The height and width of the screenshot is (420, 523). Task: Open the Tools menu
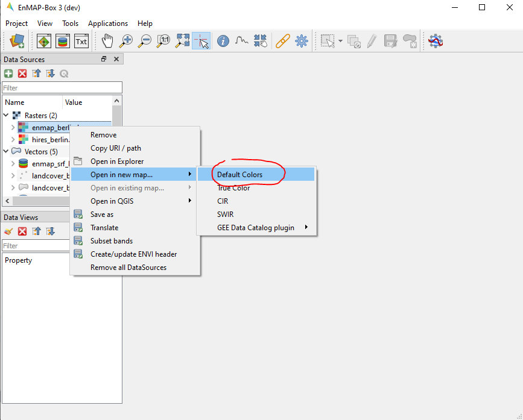(x=70, y=24)
